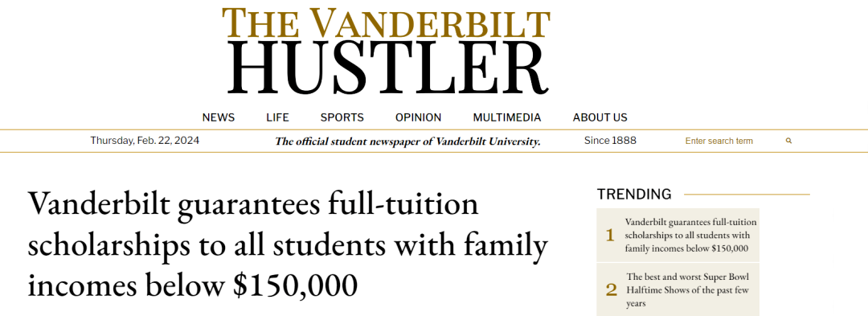Image resolution: width=868 pixels, height=316 pixels.
Task: Click the gold "THE VANDERBILT" masthead text
Action: tap(386, 23)
